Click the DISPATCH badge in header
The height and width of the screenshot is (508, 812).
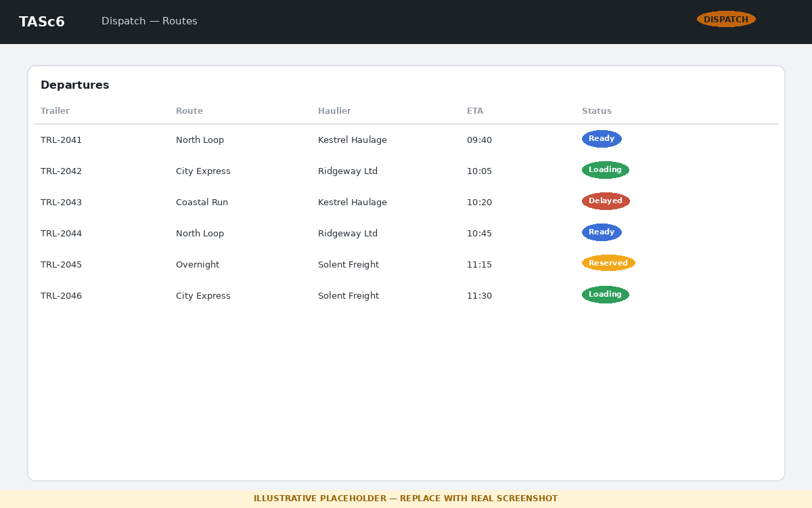coord(726,19)
